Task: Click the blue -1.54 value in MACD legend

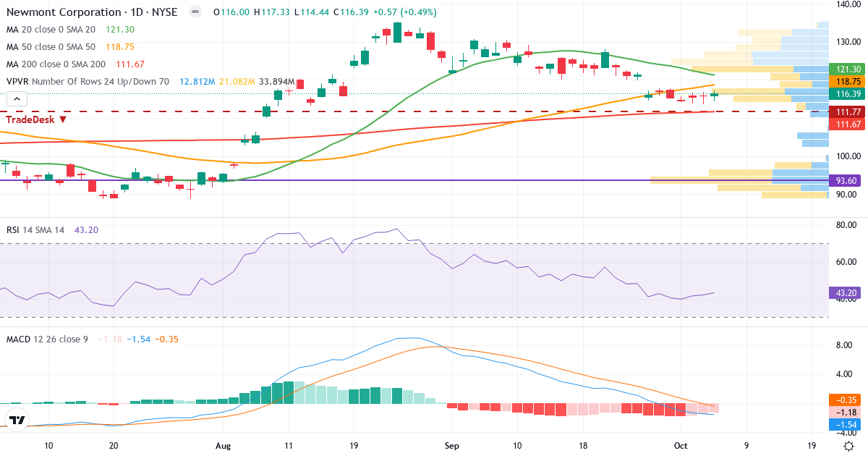Action: point(138,339)
